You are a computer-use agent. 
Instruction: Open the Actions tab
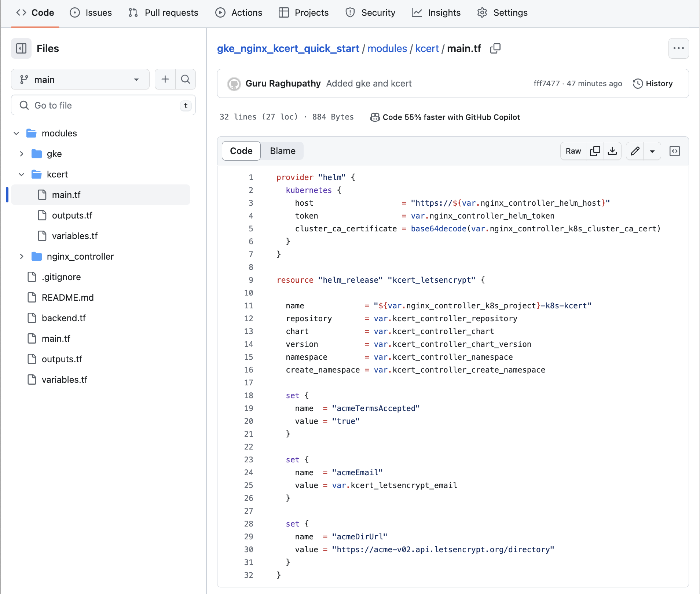pos(239,12)
